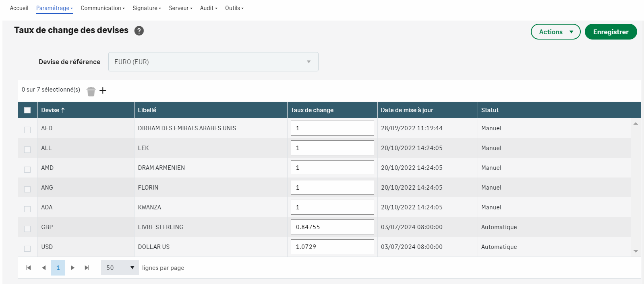The height and width of the screenshot is (284, 644).
Task: Click the trash delete icon
Action: click(x=91, y=91)
